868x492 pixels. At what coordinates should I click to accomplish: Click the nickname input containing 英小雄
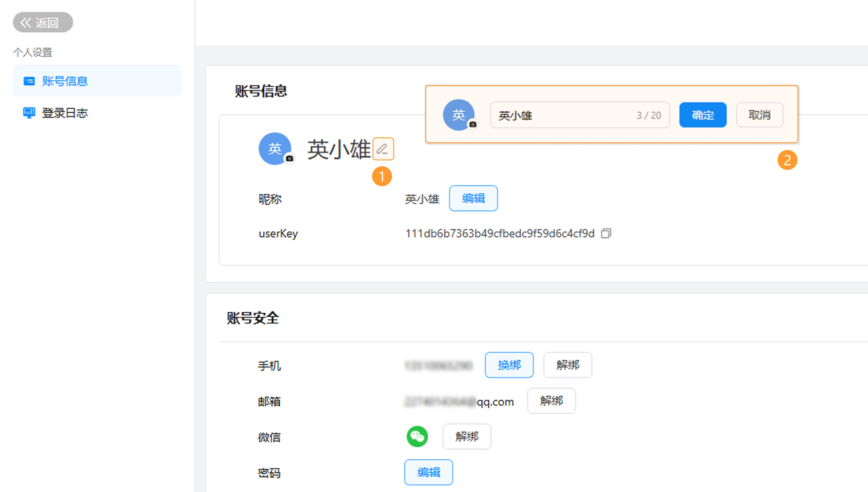tap(580, 115)
